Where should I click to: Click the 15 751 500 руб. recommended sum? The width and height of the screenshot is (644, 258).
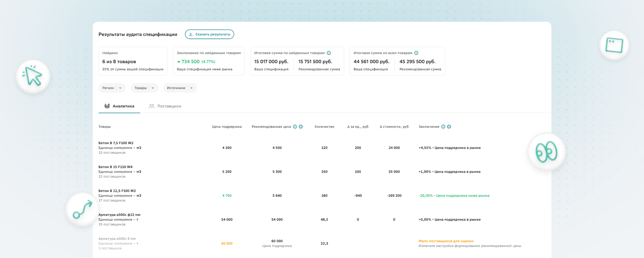click(315, 62)
